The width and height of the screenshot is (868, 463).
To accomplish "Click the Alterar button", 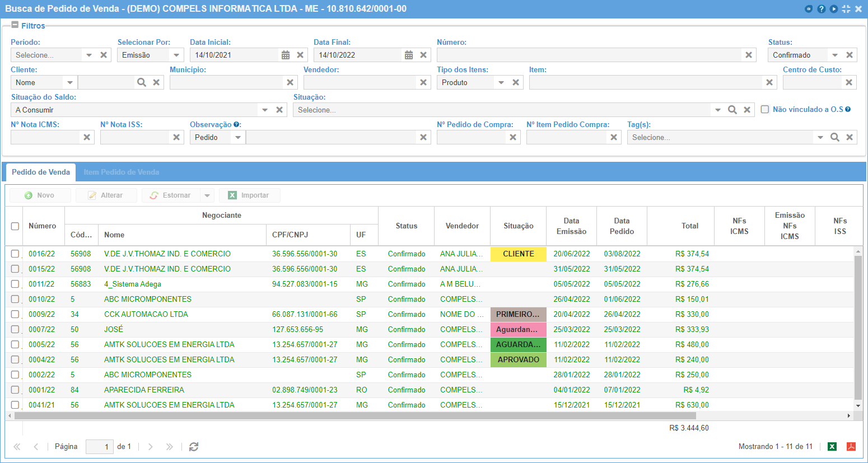I will pyautogui.click(x=106, y=195).
